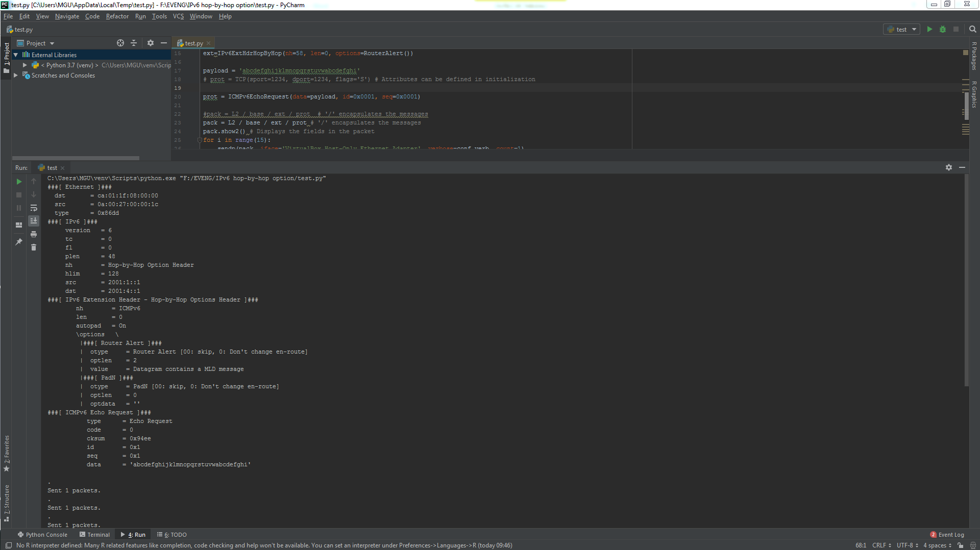Open the UTF-8 encoding selector in status bar

[x=907, y=545]
